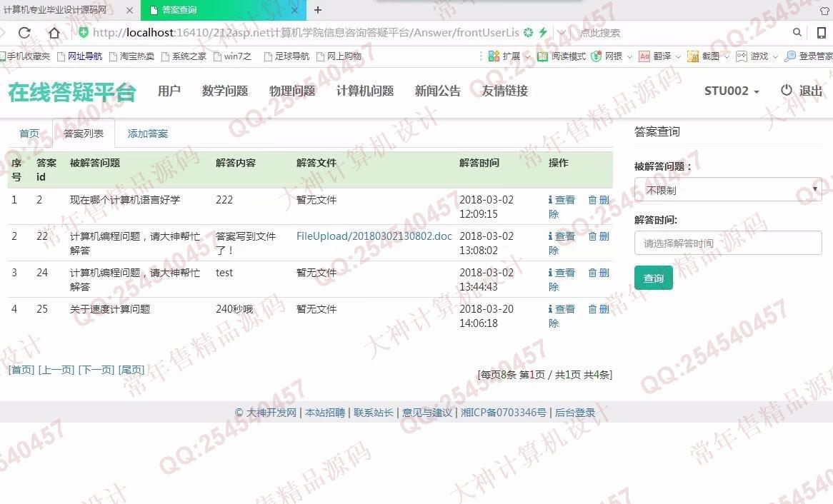
Task: Open the 翻译 translate toolbar icon
Action: click(x=644, y=56)
